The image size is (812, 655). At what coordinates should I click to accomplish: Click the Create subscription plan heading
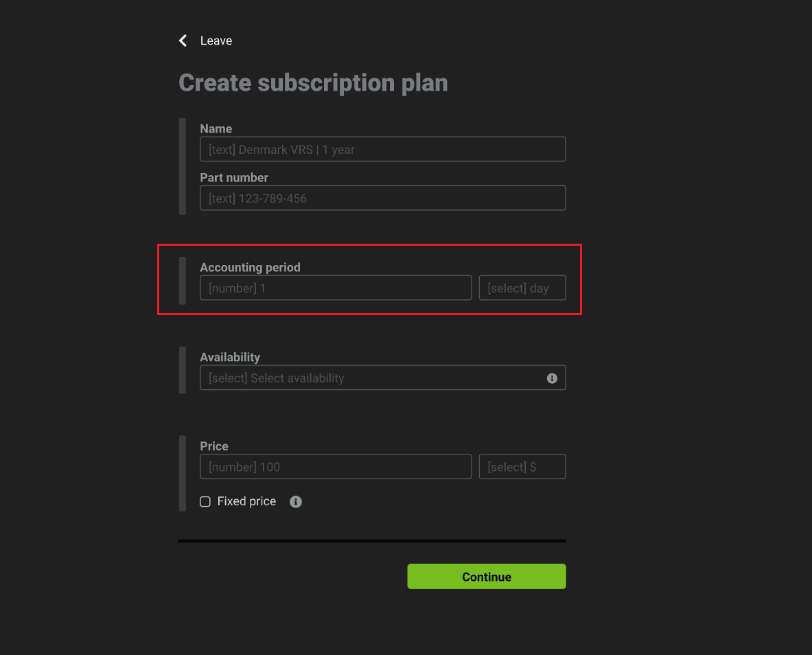[x=313, y=82]
